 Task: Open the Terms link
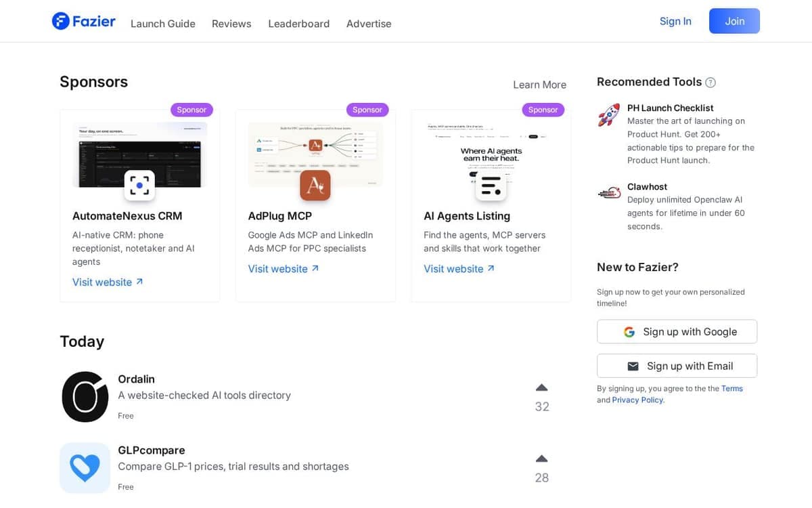732,389
